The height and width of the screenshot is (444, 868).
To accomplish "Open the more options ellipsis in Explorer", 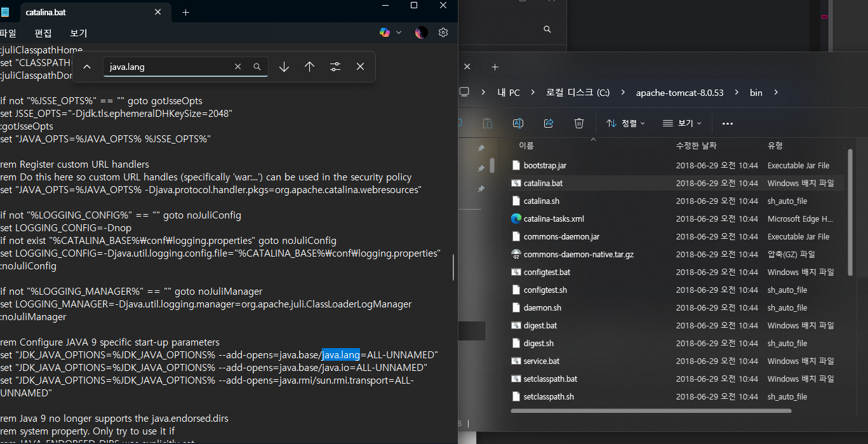I will [x=728, y=123].
